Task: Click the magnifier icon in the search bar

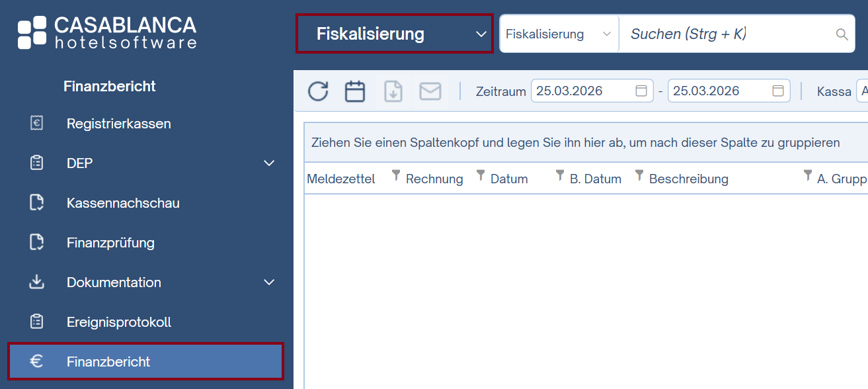Action: tap(842, 33)
